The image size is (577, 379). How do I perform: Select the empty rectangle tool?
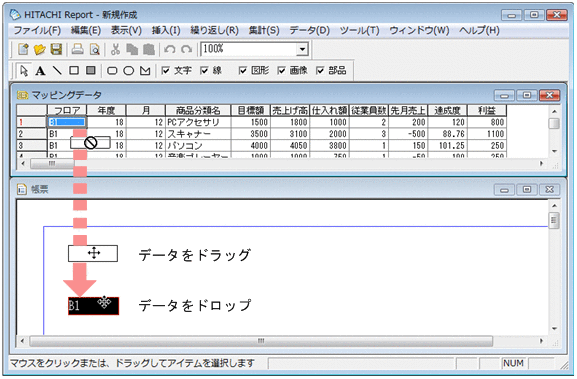coord(74,70)
